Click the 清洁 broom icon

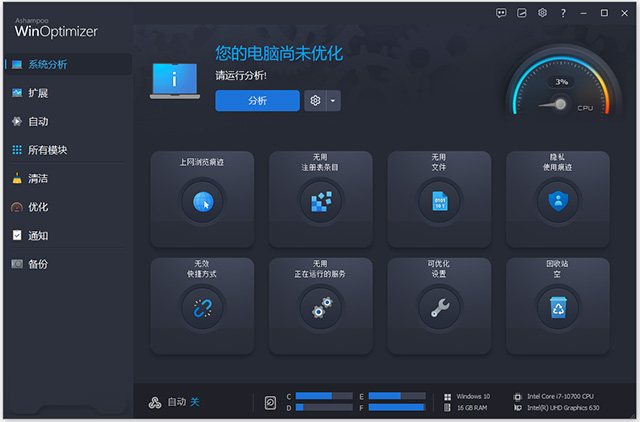pos(17,178)
